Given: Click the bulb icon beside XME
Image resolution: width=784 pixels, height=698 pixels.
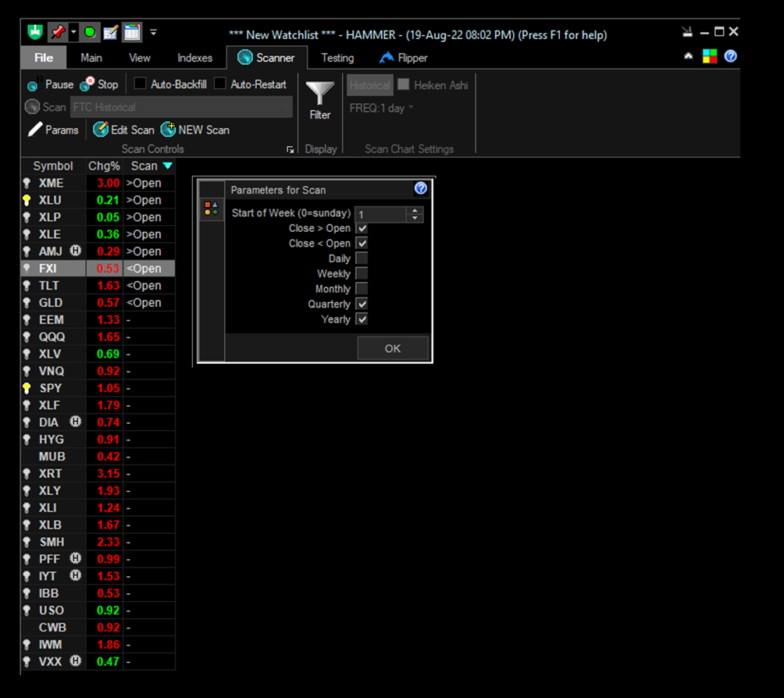Looking at the screenshot, I should click(x=27, y=183).
